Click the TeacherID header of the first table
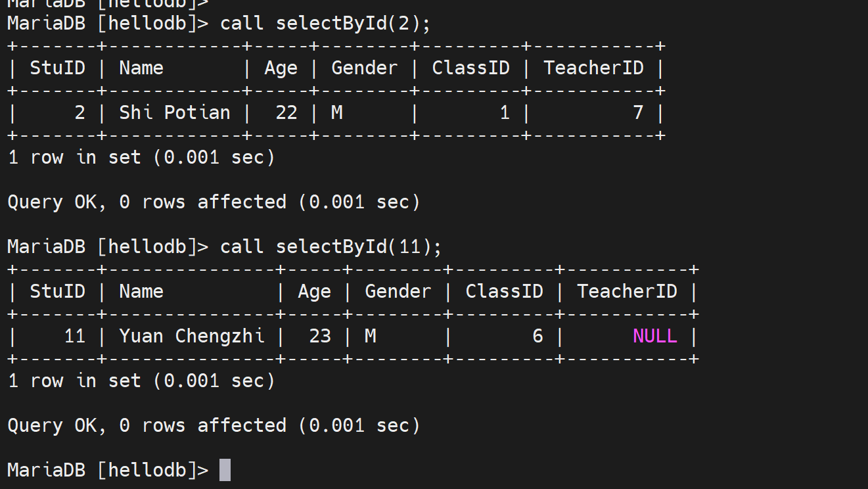The height and width of the screenshot is (489, 868). click(x=593, y=68)
